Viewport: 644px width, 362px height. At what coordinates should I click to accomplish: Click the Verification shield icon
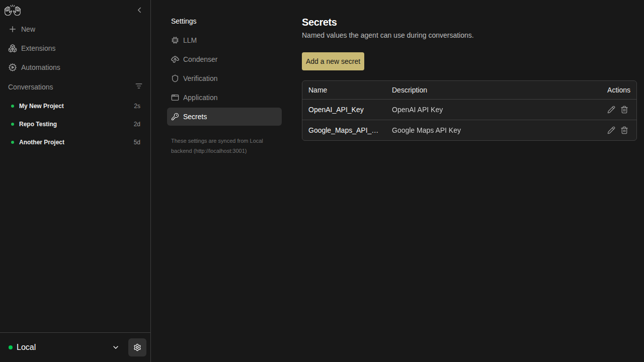click(x=175, y=78)
